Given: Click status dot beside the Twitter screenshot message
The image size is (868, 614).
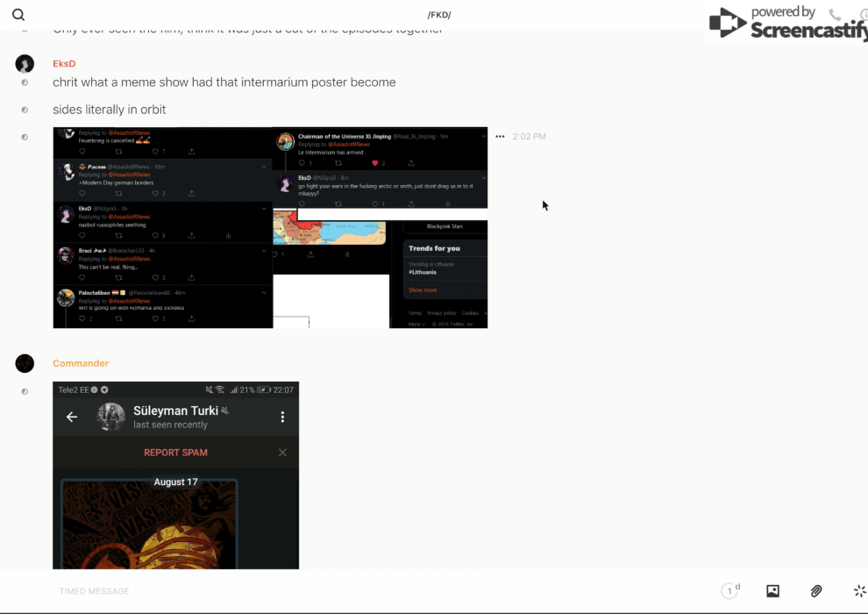Looking at the screenshot, I should (x=25, y=137).
